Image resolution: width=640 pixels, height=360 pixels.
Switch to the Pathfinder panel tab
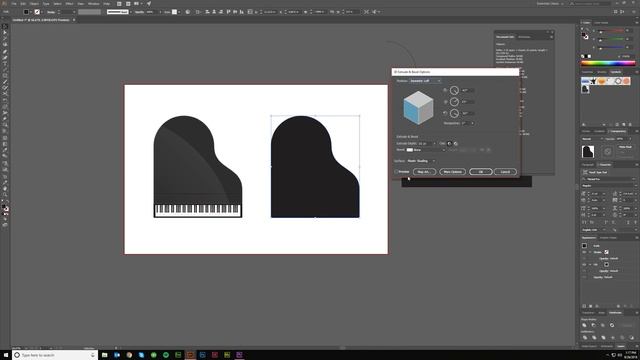point(615,313)
